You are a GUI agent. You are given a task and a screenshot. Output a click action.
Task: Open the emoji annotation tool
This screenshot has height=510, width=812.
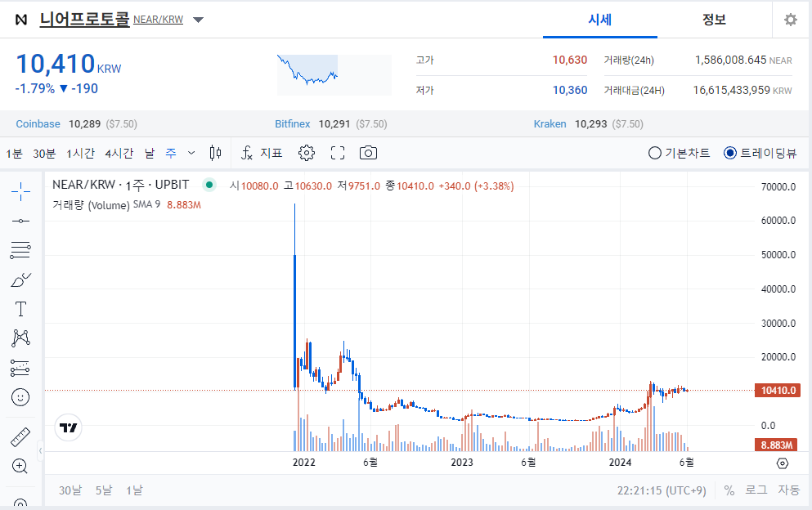(20, 397)
